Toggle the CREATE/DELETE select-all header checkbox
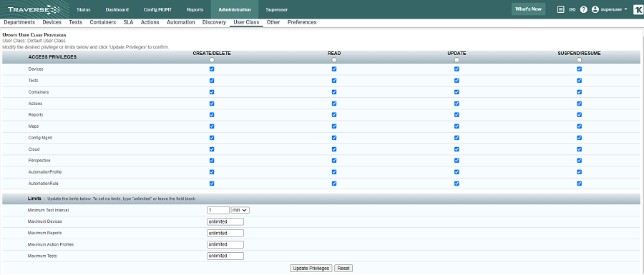Screen dimensions: 644x275 (212, 60)
